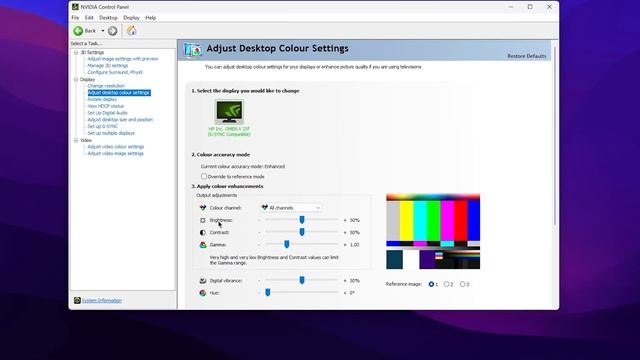Click the Contrast slider handle
This screenshot has width=640, height=360.
click(302, 232)
